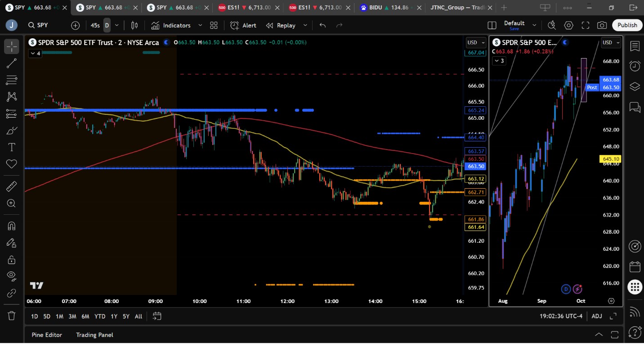Open the Default layout dropdown arrow
The image size is (644, 344).
pyautogui.click(x=534, y=25)
